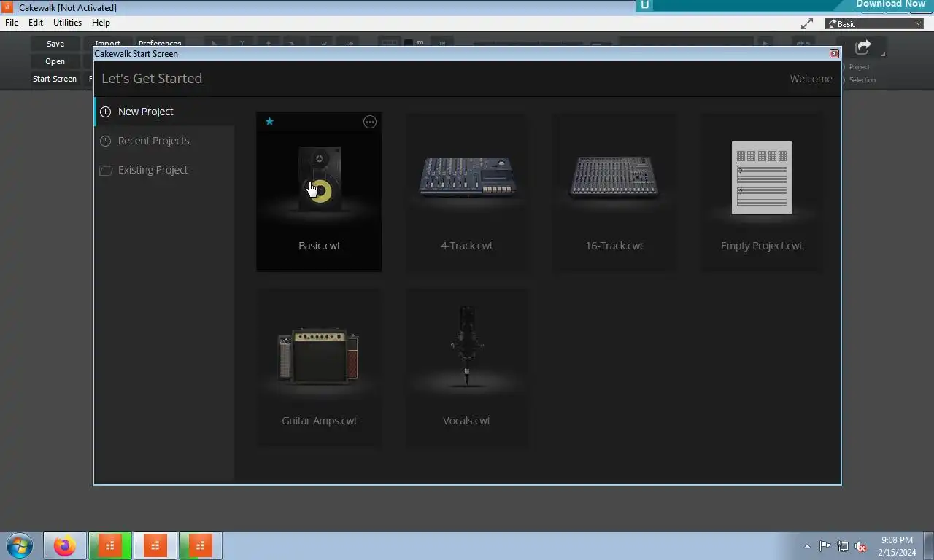Open the File menu

12,23
